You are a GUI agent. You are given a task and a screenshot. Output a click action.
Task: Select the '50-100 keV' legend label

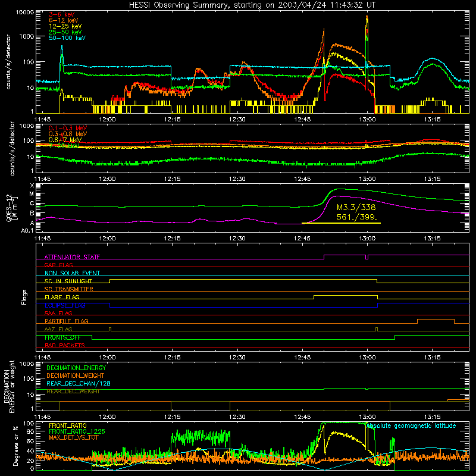pyautogui.click(x=67, y=38)
